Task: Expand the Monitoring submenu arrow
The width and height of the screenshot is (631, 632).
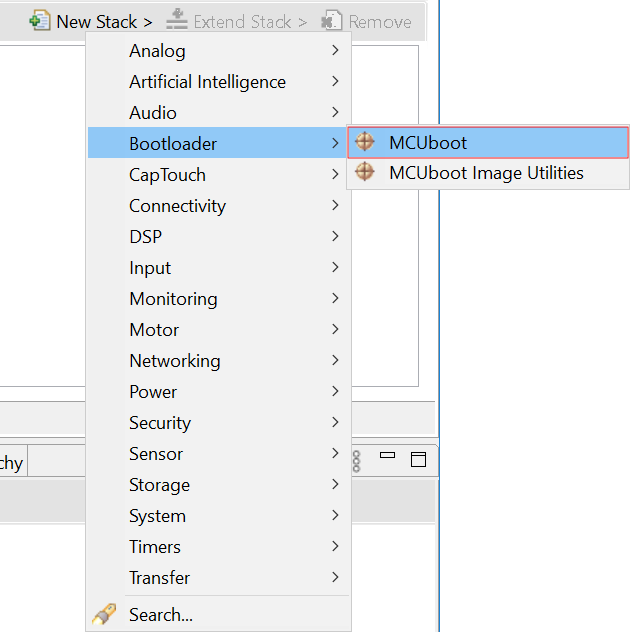Action: pyautogui.click(x=335, y=298)
